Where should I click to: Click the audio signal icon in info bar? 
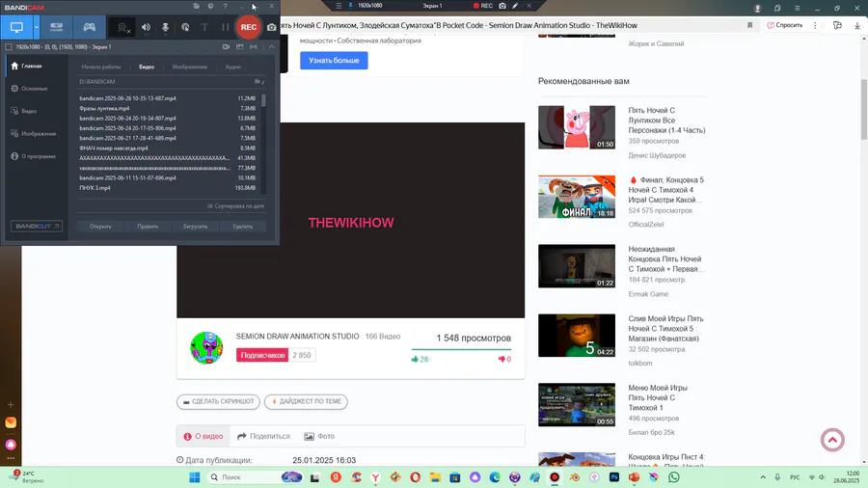[254, 47]
